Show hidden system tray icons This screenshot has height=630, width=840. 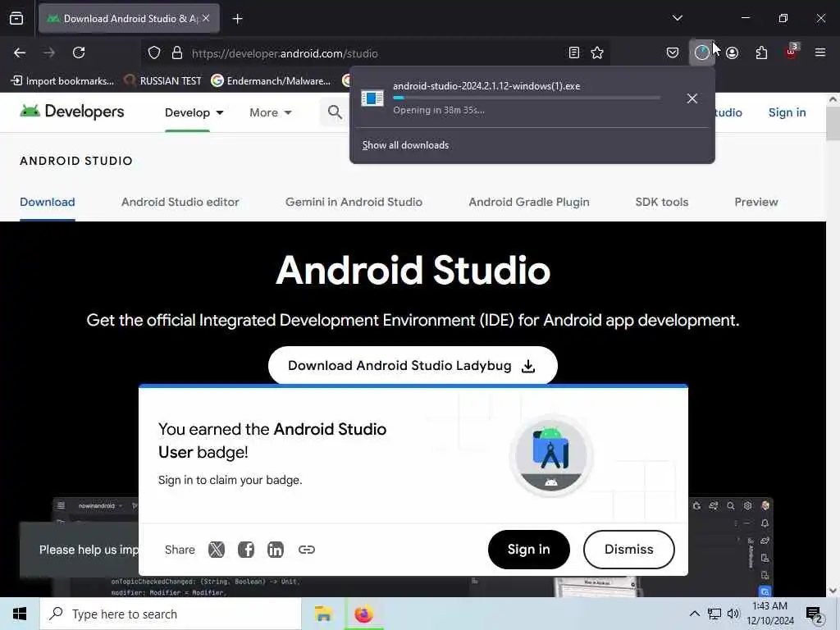[x=694, y=614]
